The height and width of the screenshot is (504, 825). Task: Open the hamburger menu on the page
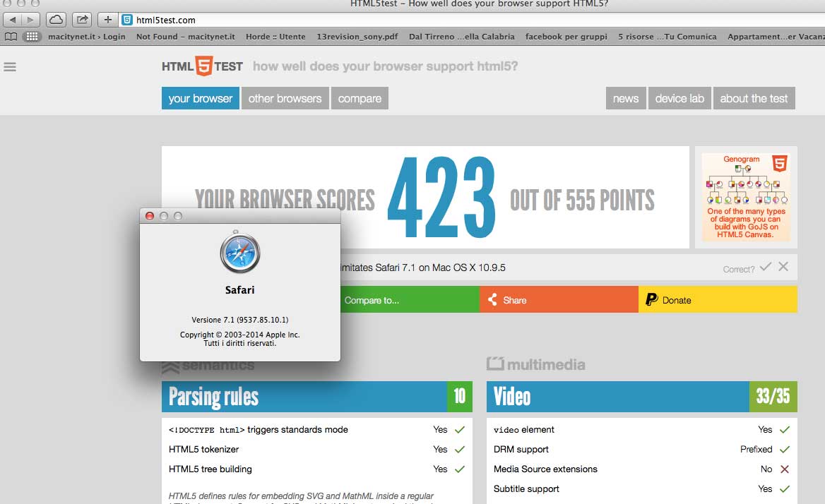tap(10, 67)
